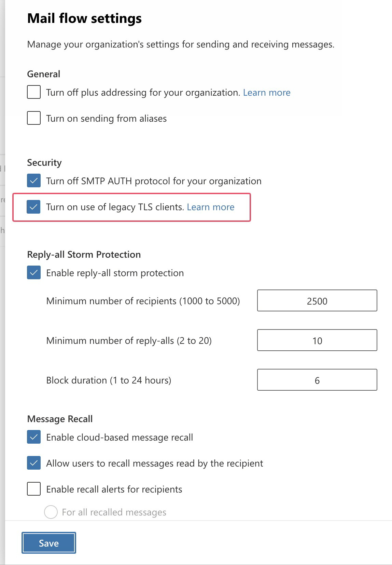The width and height of the screenshot is (392, 565).
Task: Disable use of legacy TLS clients
Action: (x=34, y=207)
